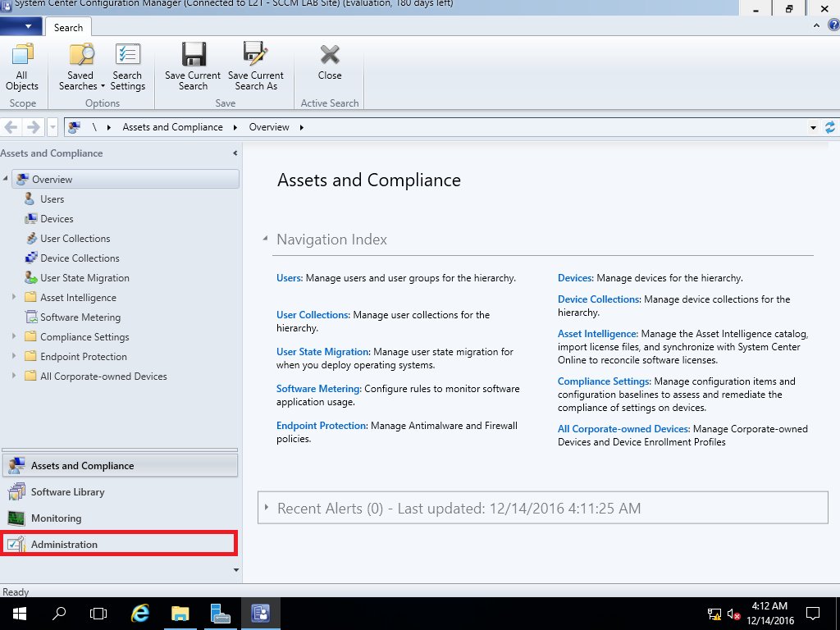Follow the Compliance Settings link
Image resolution: width=840 pixels, height=630 pixels.
(x=604, y=381)
